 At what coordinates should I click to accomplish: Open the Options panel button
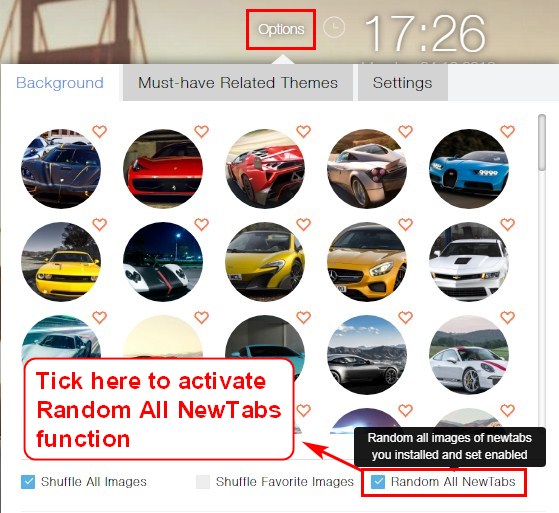click(x=281, y=29)
